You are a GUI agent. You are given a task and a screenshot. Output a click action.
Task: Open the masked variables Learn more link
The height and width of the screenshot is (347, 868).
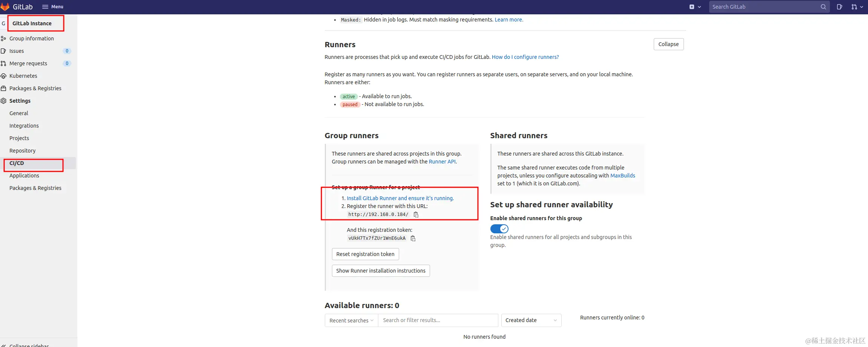[509, 20]
